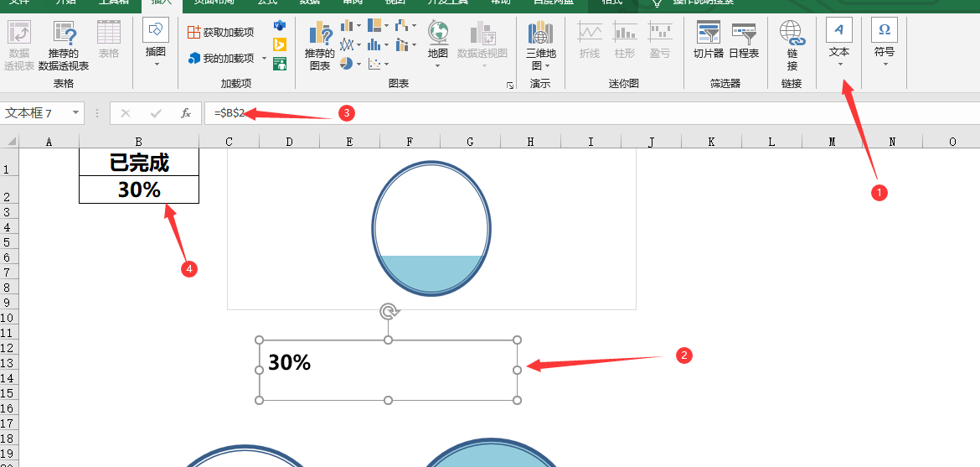Click the text box rotation handle
This screenshot has height=467, width=980.
click(389, 311)
